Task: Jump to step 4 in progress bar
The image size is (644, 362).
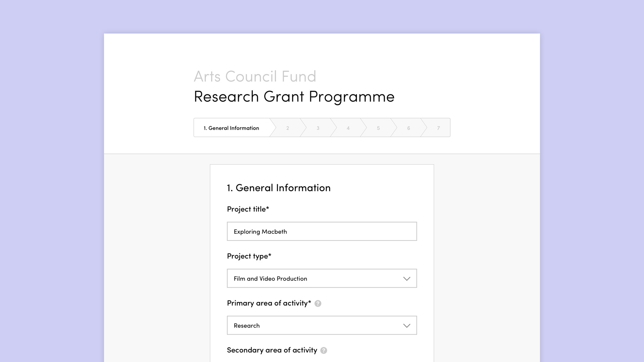Action: click(348, 128)
